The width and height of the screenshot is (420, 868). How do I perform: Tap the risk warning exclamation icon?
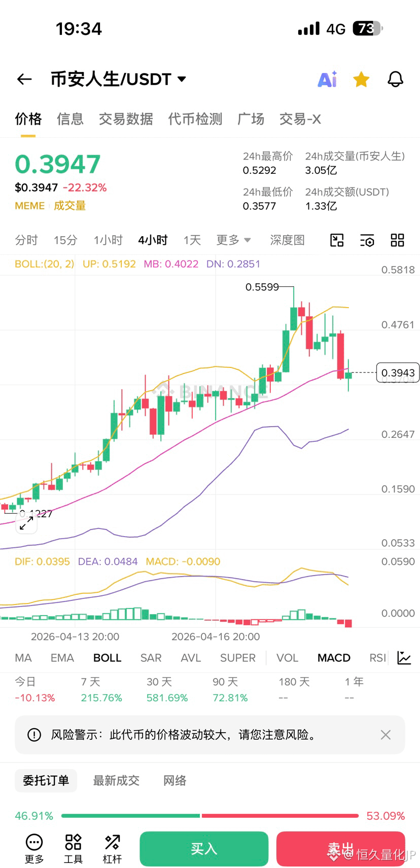coord(34,735)
